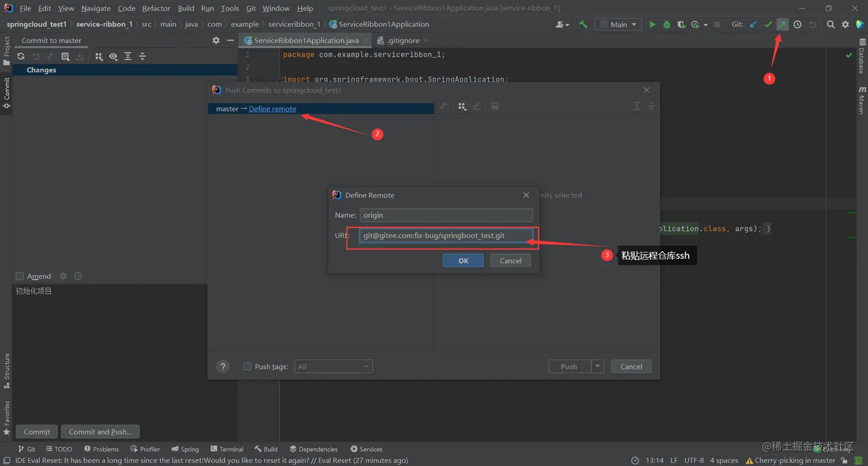Open the Problems tool window tab

pos(101,449)
